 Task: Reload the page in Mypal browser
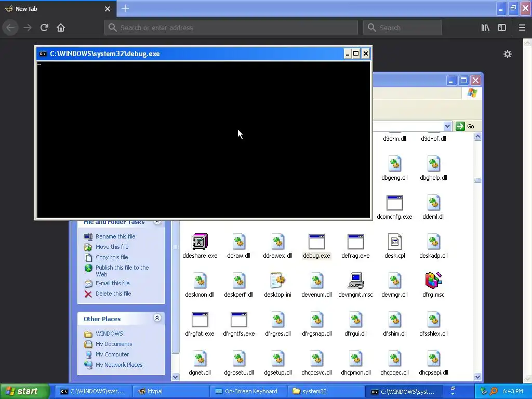click(x=45, y=28)
